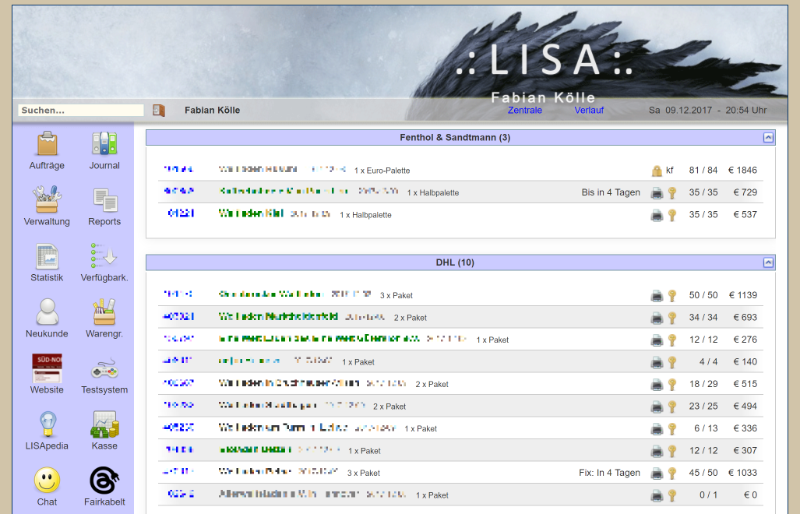Click the door icon beside search field
Viewport: 800px width, 514px height.
tap(158, 110)
